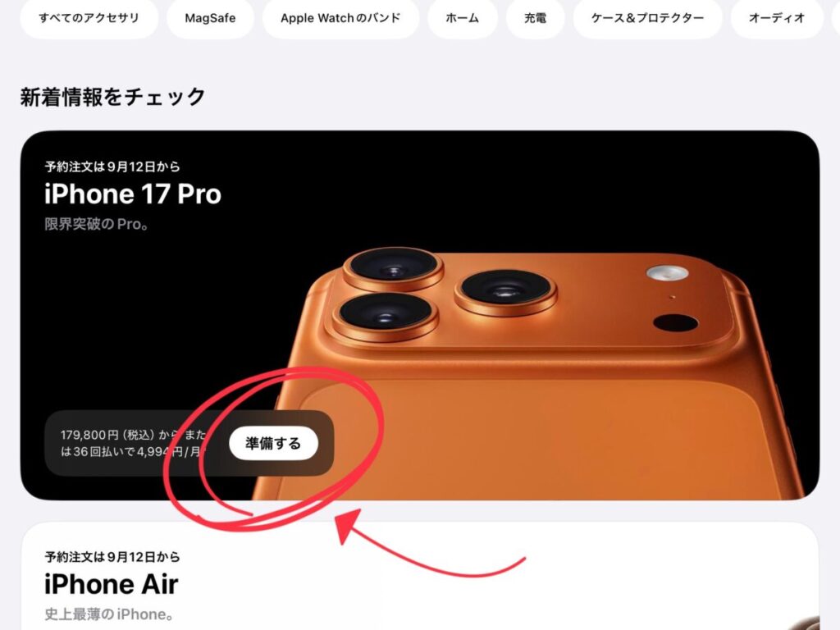Viewport: 840px width, 630px height.
Task: Open the ケース&プロテクター category
Action: [x=648, y=18]
